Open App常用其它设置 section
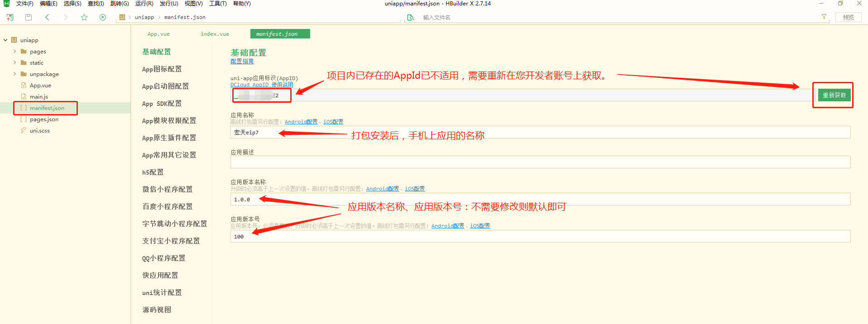The height and width of the screenshot is (324, 868). point(169,155)
